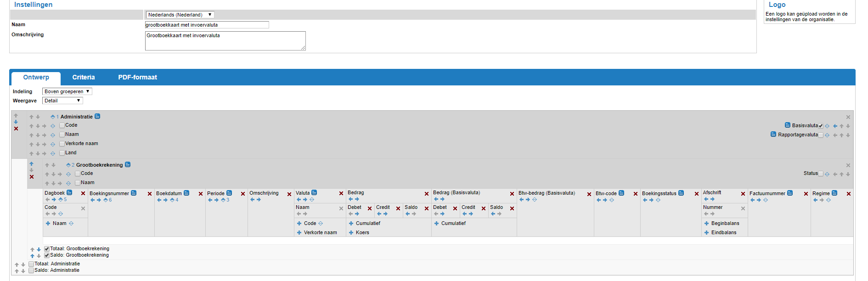Enable the Rapportagevaluta checkbox
Screen dimensions: 868x281
tap(821, 135)
